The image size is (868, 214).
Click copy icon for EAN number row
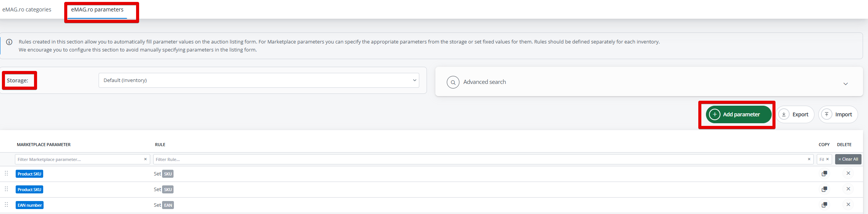pos(824,205)
